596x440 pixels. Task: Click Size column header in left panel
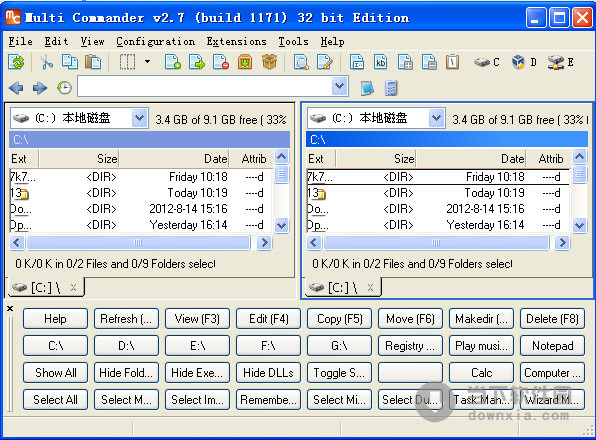(78, 158)
